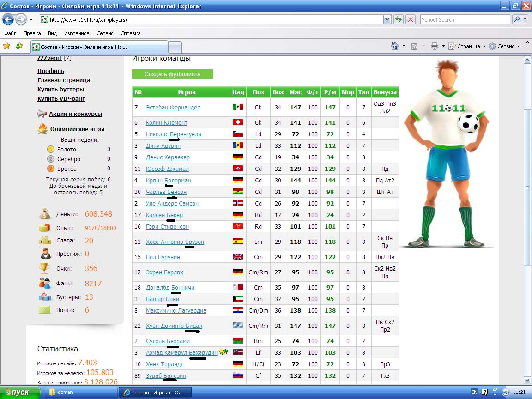
Task: Open the Вид menu
Action: click(x=53, y=33)
